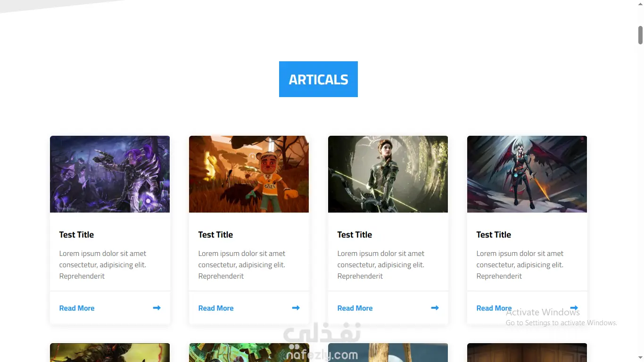Click the page vertical scrollbar thumb
The width and height of the screenshot is (644, 362).
pos(640,35)
